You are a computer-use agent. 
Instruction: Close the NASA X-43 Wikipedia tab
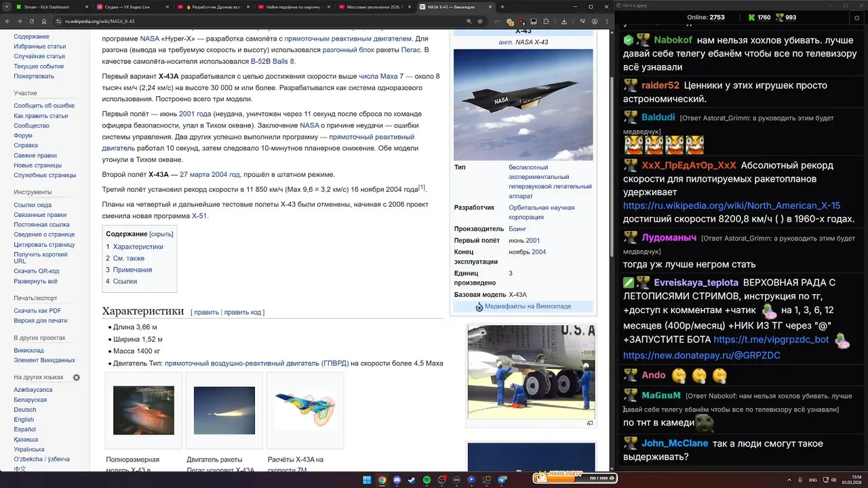click(x=489, y=7)
